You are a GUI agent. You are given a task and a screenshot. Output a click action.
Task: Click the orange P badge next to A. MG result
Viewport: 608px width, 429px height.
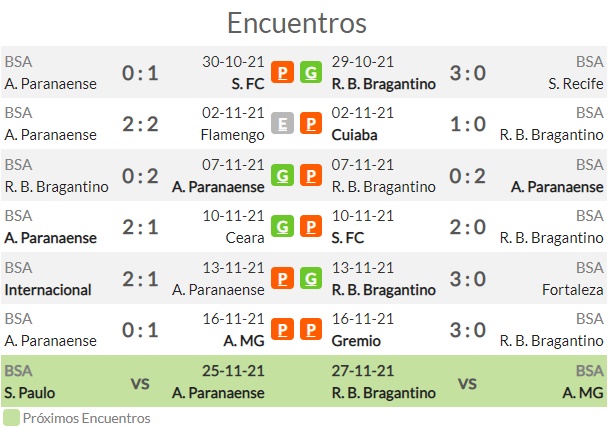pyautogui.click(x=282, y=329)
